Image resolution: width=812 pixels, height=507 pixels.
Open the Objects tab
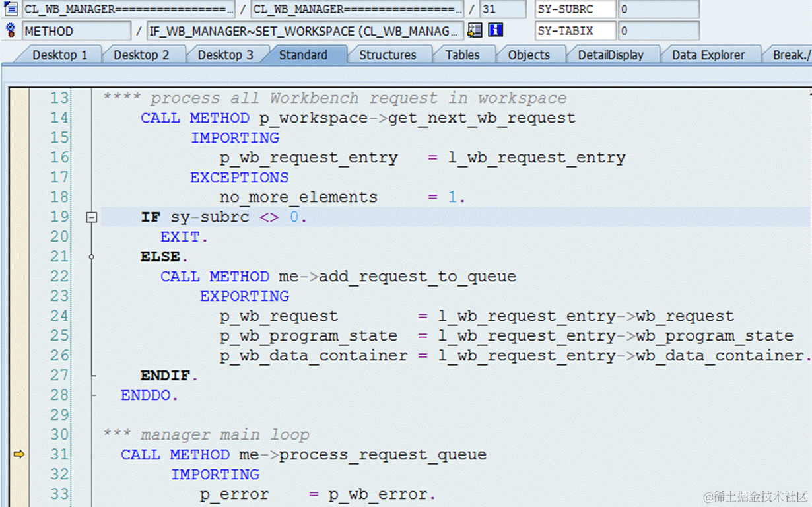(529, 55)
